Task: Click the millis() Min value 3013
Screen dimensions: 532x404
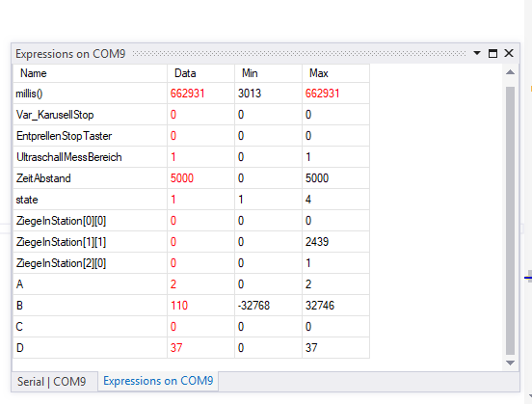Action: (x=250, y=94)
